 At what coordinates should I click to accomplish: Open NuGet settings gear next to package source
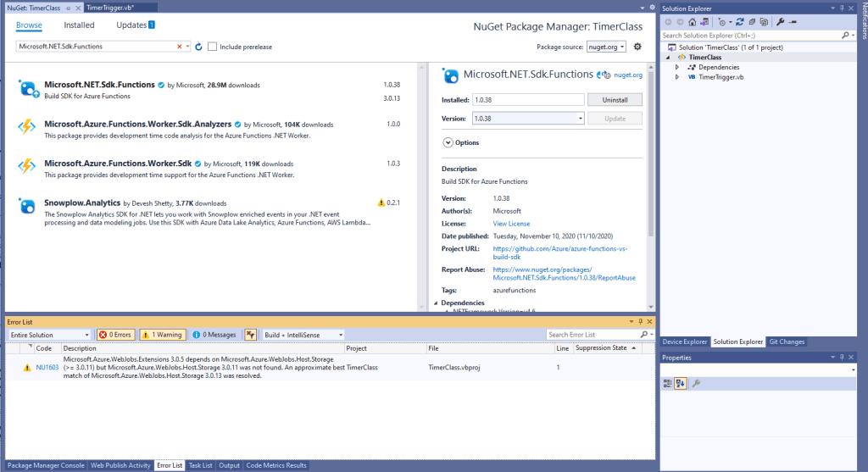click(637, 47)
